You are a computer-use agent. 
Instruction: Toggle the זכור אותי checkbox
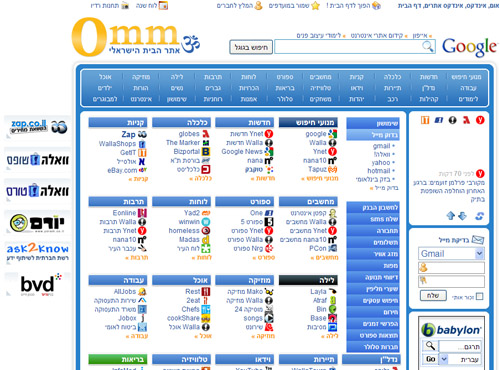coord(479,296)
